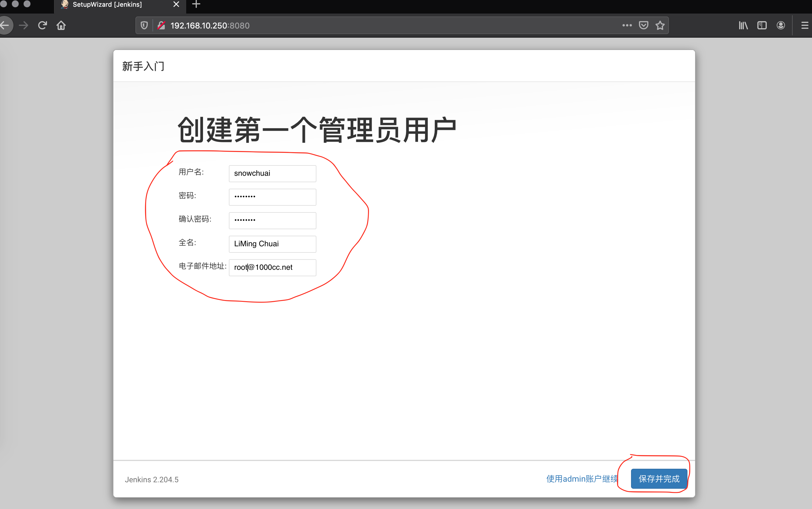This screenshot has height=509, width=812.
Task: Click the 密码 label text
Action: coord(187,196)
